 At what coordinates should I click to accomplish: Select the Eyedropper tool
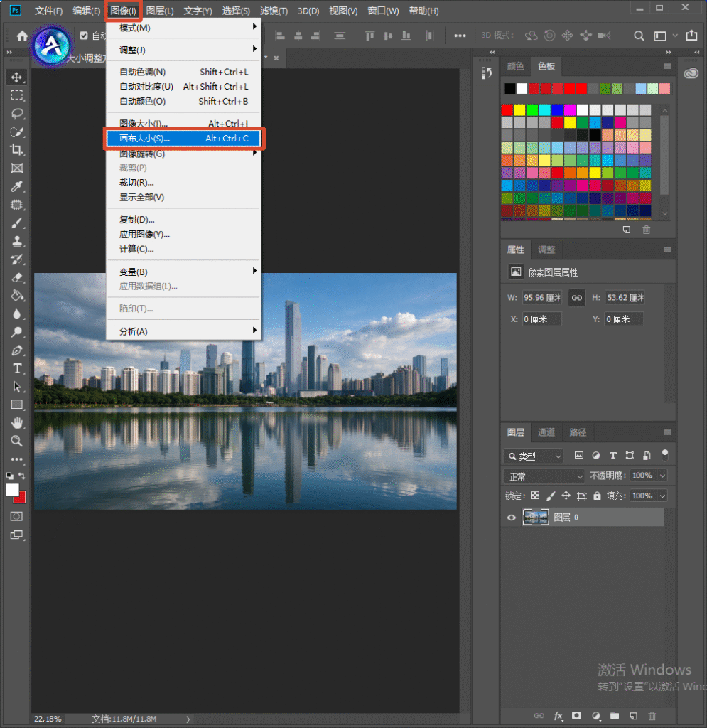coord(17,187)
